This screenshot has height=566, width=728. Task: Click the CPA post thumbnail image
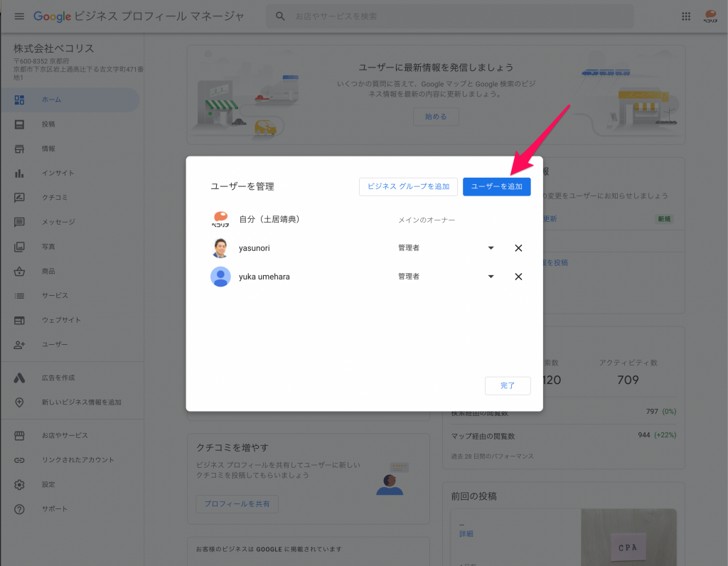click(x=628, y=538)
